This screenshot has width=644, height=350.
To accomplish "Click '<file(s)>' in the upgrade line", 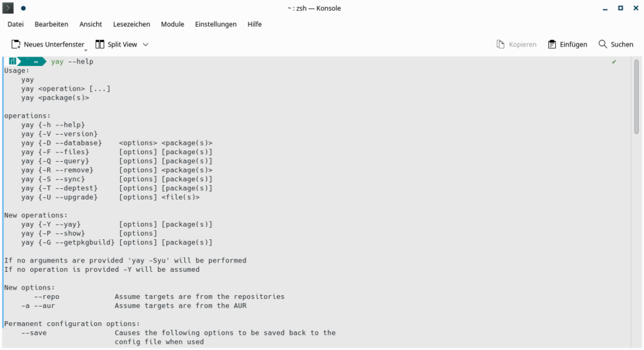I will (x=180, y=198).
